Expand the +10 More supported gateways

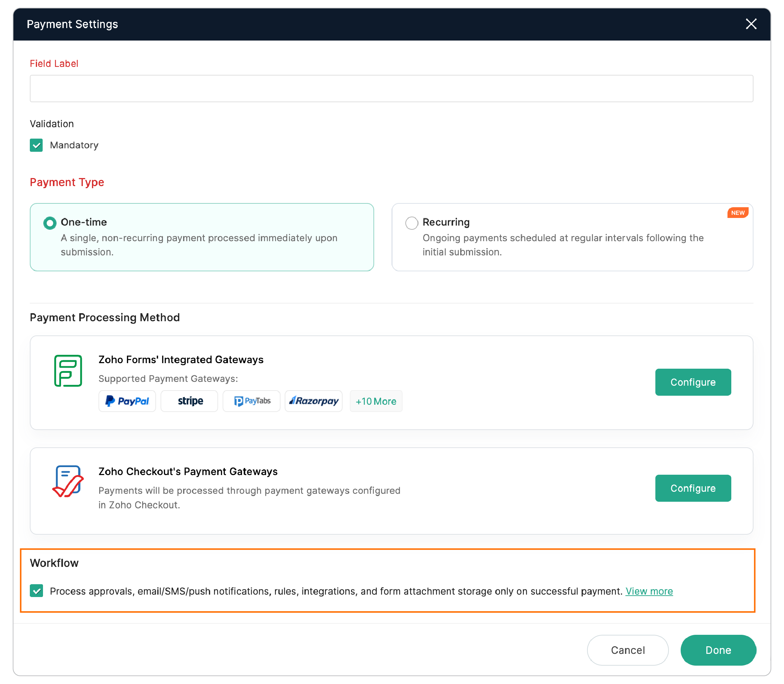pos(376,401)
